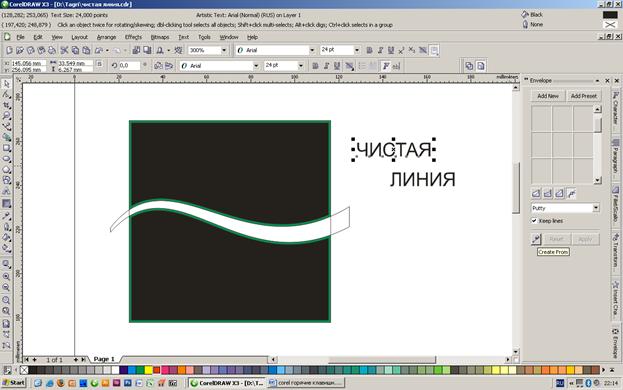This screenshot has width=623, height=390.
Task: Select the Freehand curve tool
Action: (6, 126)
